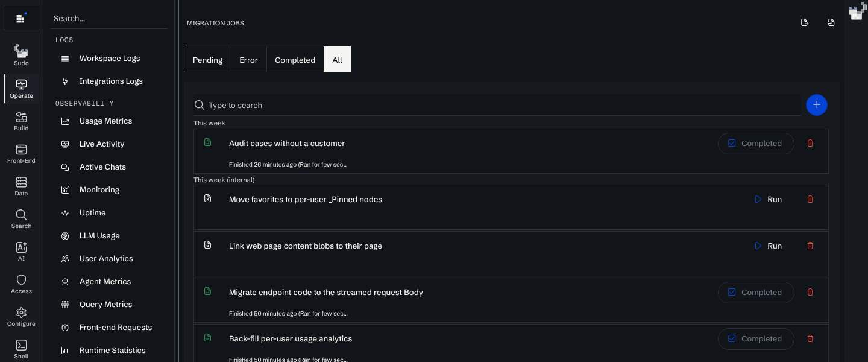Open the Search section in sidebar
Screen dimensions: 868x362
(x=21, y=219)
